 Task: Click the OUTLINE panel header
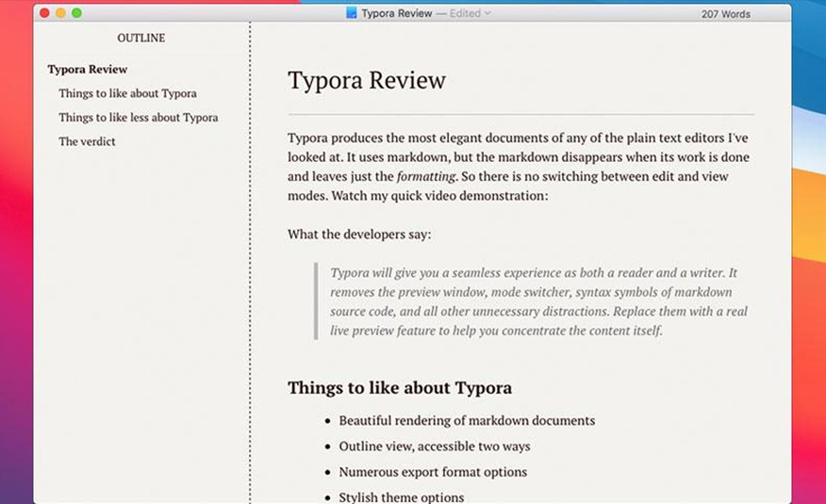141,38
